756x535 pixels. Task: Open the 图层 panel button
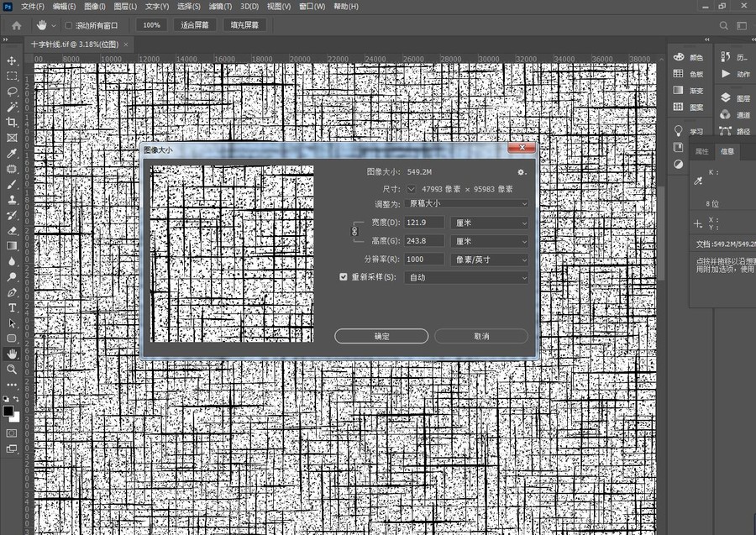tap(735, 98)
